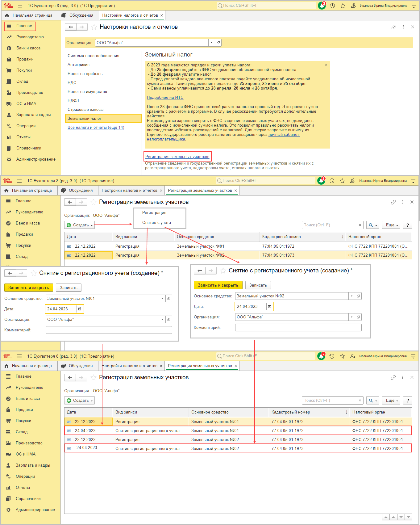The width and height of the screenshot is (420, 525).
Task: Follow the Подробнее на ИТС link
Action: pyautogui.click(x=165, y=98)
